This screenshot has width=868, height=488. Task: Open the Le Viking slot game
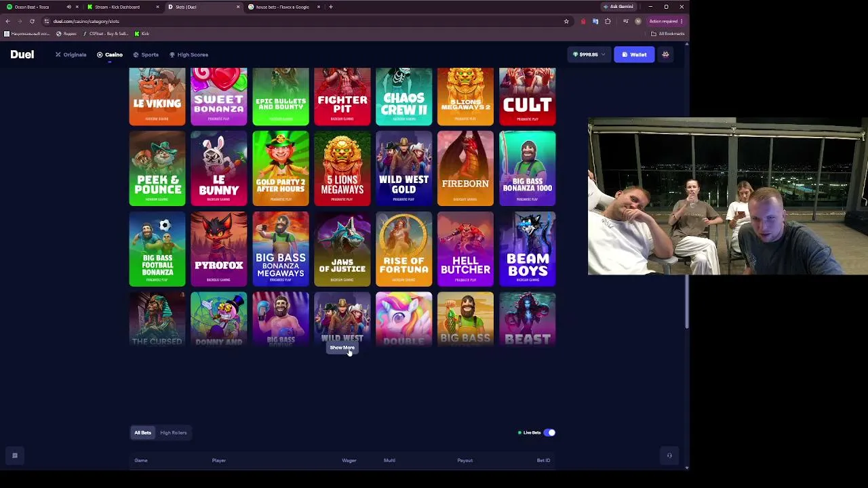157,96
